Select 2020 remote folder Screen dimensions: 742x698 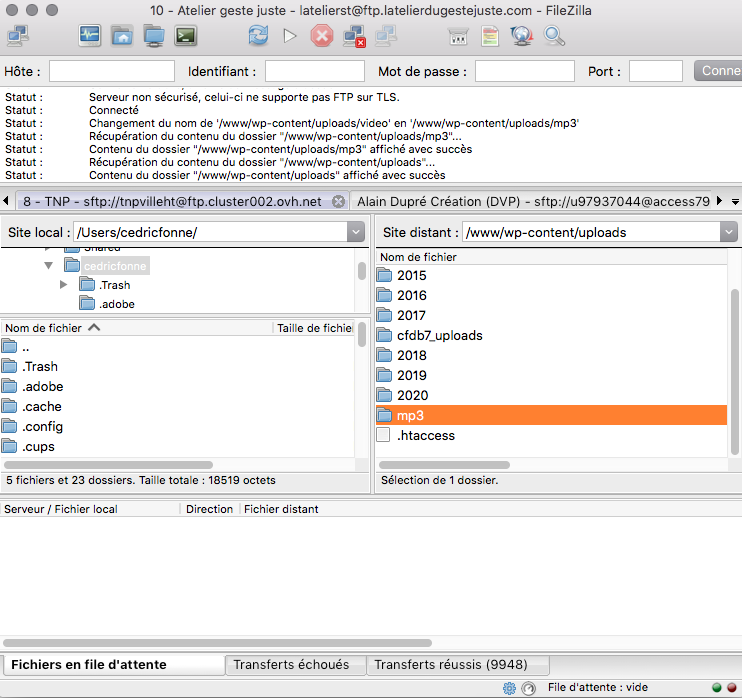[x=551, y=395]
